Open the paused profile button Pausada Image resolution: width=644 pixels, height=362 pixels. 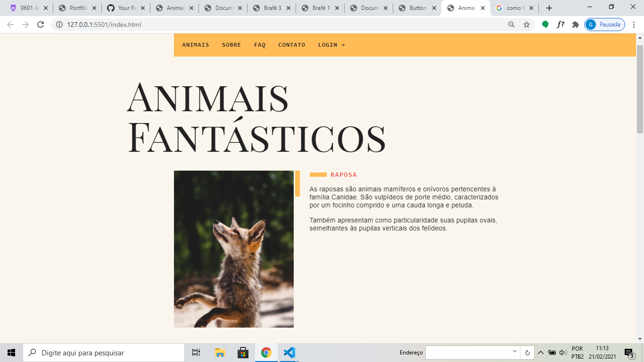coord(604,25)
